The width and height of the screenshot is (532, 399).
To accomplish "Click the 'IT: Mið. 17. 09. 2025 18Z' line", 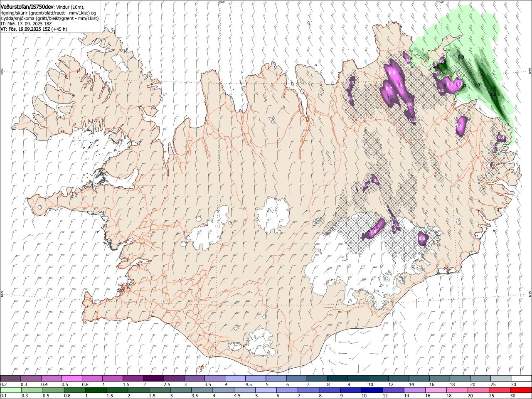I will coord(26,24).
